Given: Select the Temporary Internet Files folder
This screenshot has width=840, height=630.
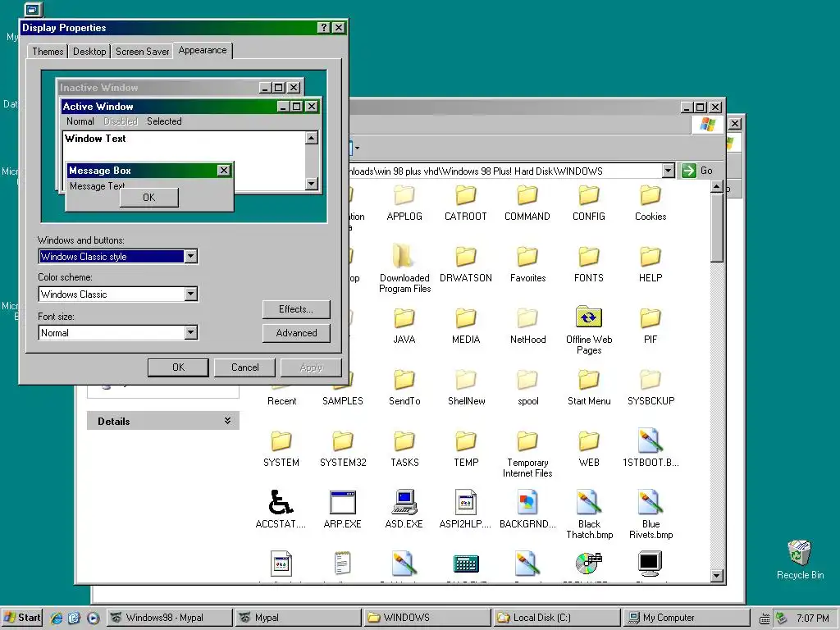Looking at the screenshot, I should (x=527, y=442).
